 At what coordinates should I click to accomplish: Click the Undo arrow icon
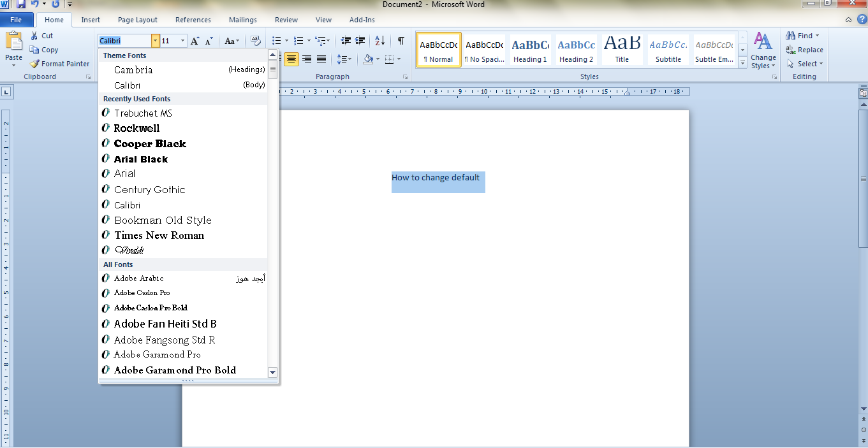35,4
